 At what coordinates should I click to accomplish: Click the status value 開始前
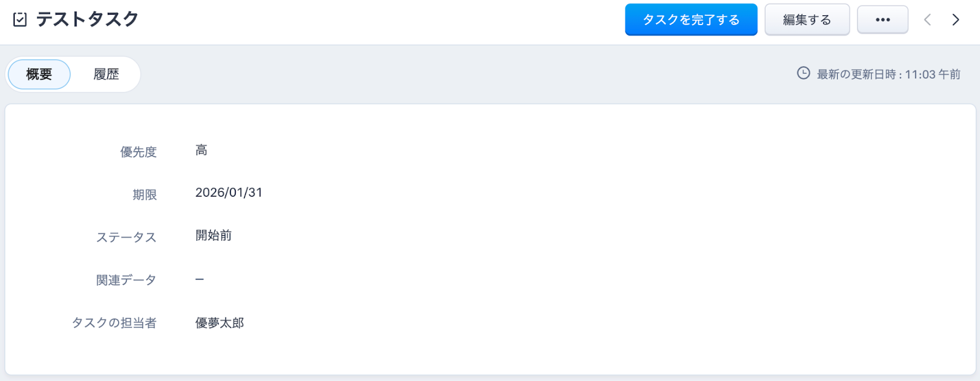[x=213, y=236]
